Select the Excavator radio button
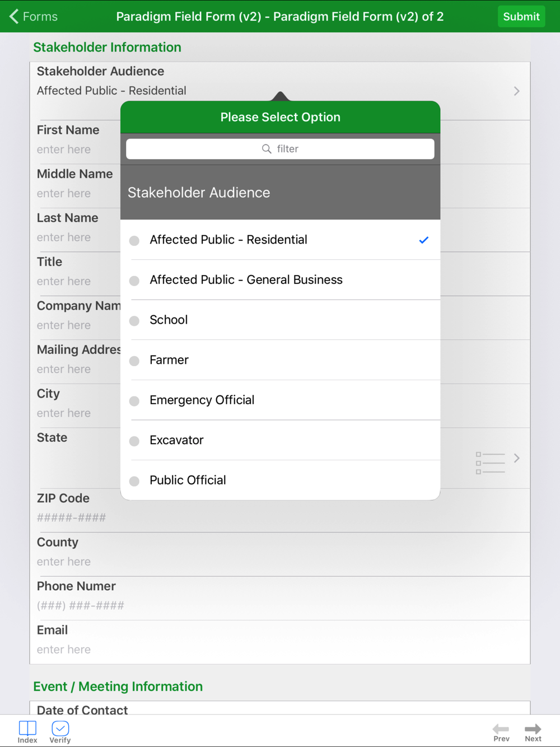Viewport: 560px width, 747px height. [134, 441]
